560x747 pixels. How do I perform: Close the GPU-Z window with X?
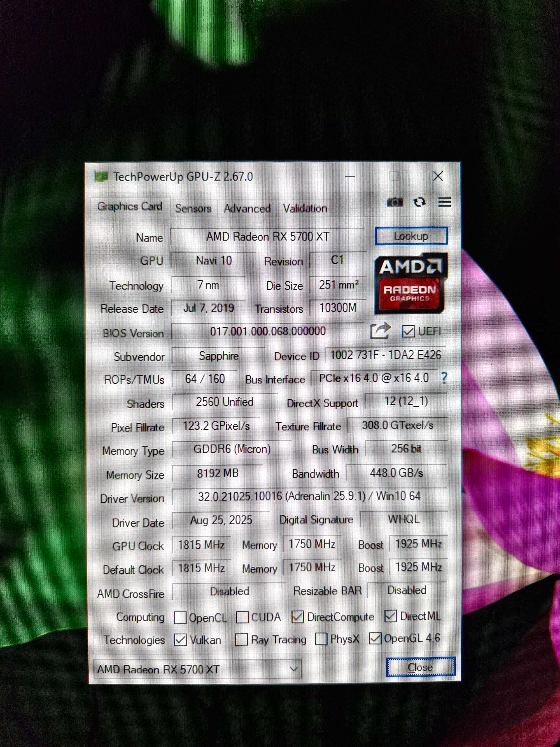point(438,176)
